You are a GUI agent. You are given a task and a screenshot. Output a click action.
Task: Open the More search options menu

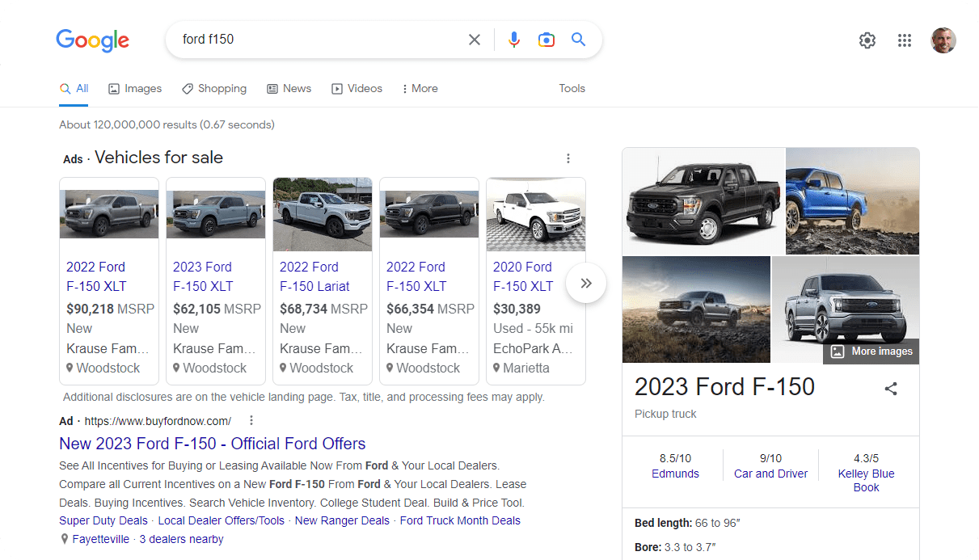420,88
